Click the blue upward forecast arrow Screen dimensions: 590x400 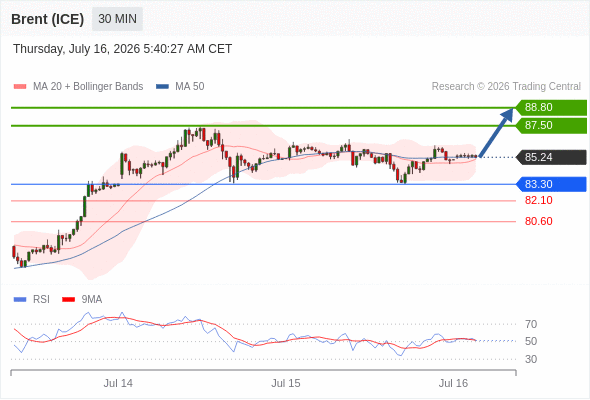click(496, 132)
